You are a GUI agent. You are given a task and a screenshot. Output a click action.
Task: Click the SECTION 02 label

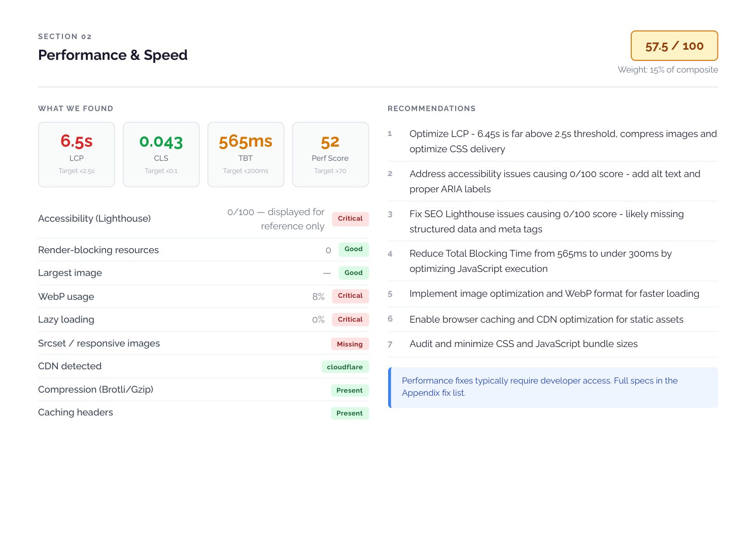[65, 37]
